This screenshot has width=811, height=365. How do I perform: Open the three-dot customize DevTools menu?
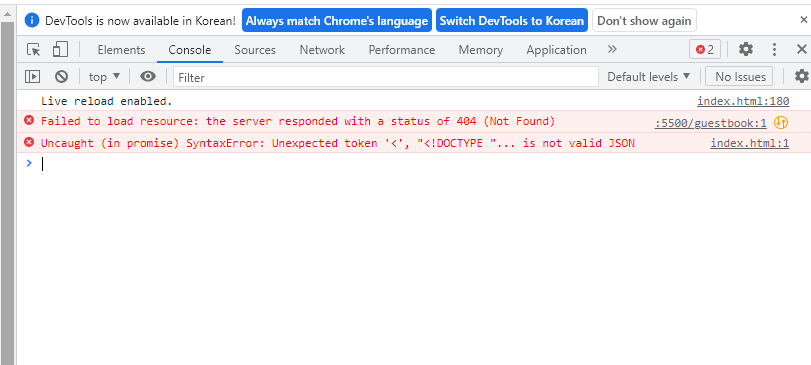click(774, 50)
